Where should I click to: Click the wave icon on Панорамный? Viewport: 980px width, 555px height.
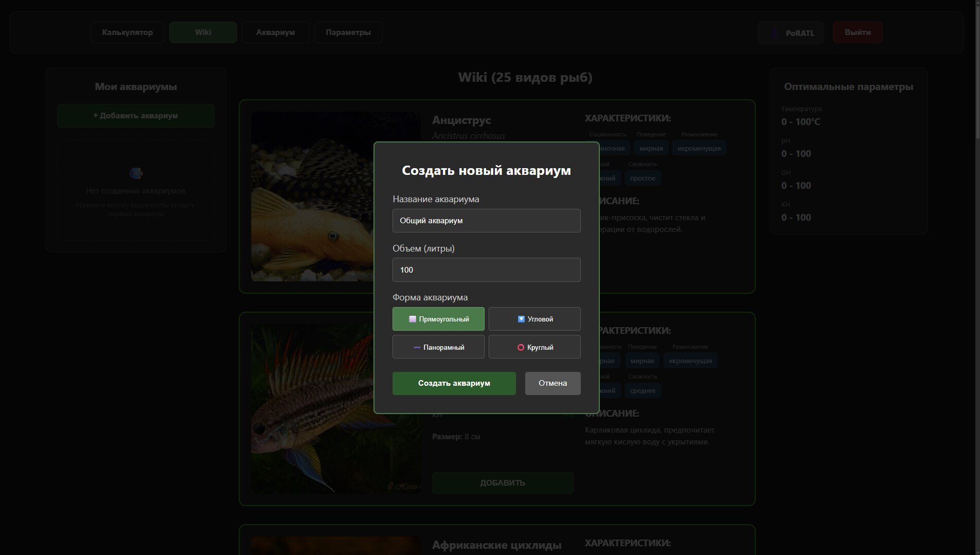coord(417,348)
